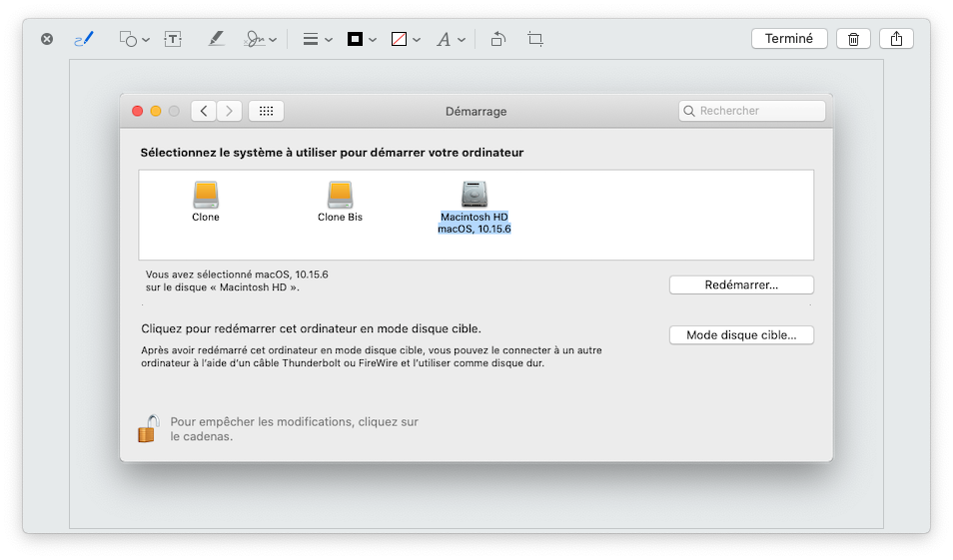
Task: Click the Mode disque cible… button
Action: click(741, 335)
